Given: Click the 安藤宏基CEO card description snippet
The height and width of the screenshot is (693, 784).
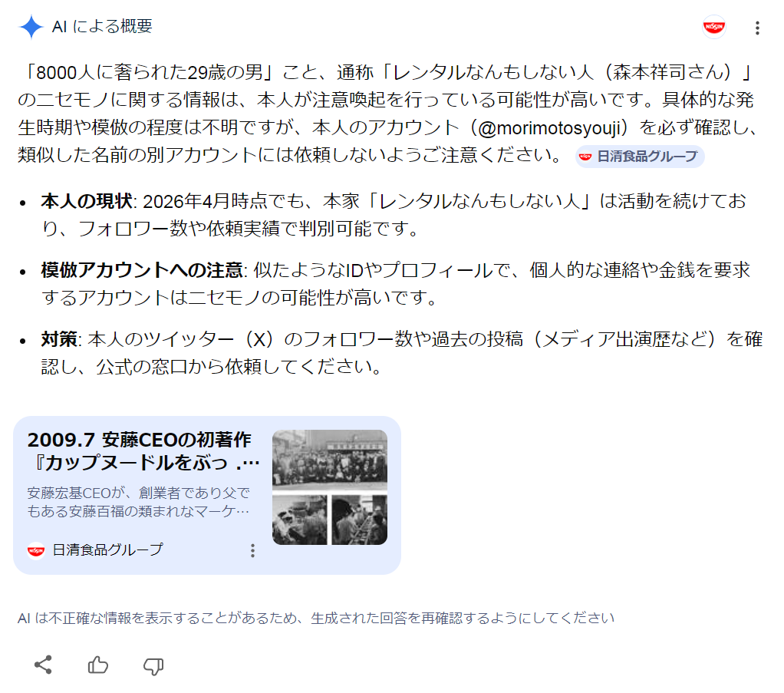Looking at the screenshot, I should (139, 502).
